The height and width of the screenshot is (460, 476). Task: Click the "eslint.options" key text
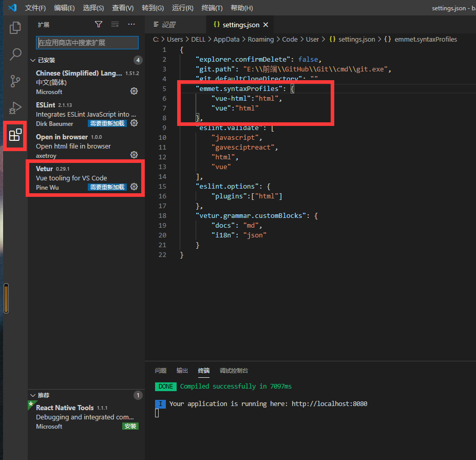coord(227,187)
